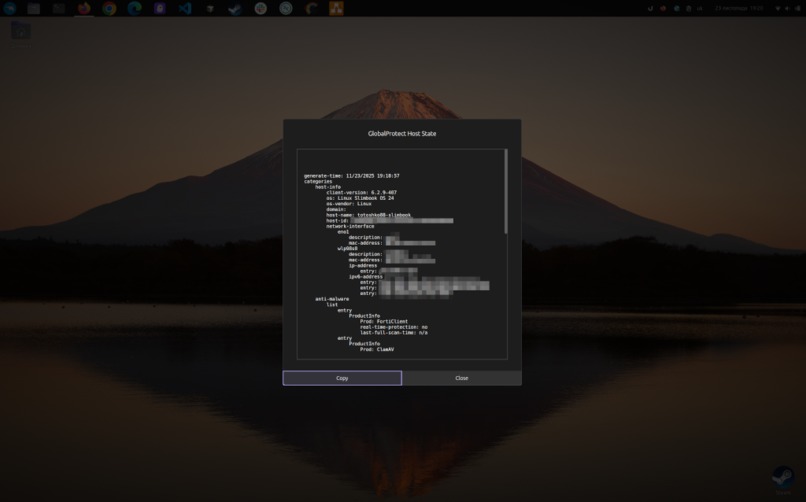Open the orange network app icon in panel
This screenshot has width=806, height=502.
click(x=336, y=8)
